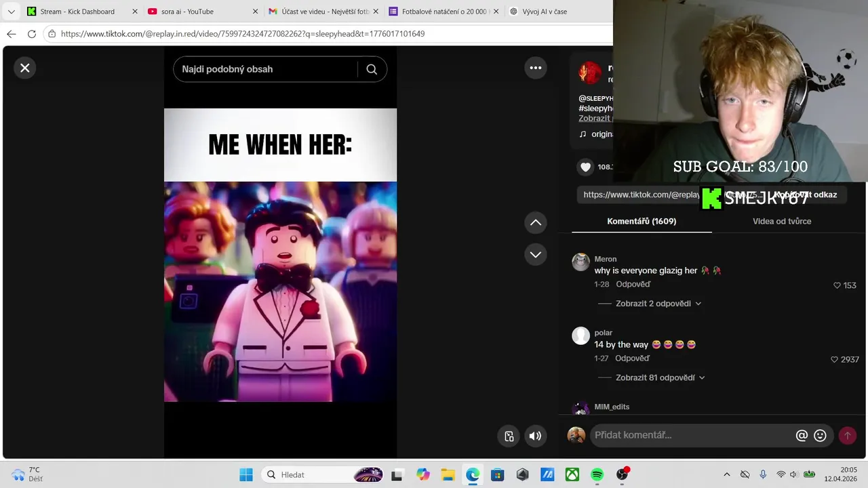Open the Windows Start menu
Screen dimensions: 868x488
point(246,474)
